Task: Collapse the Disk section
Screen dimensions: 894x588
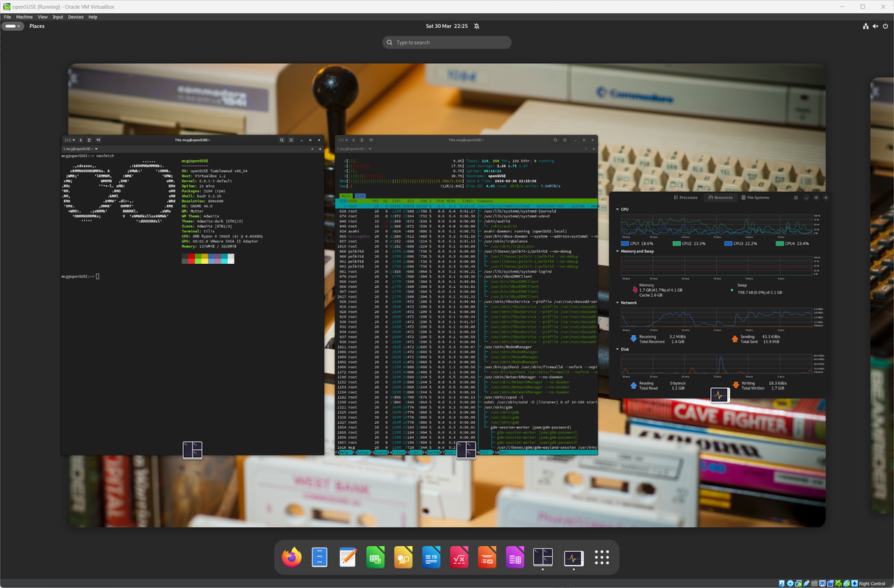Action: (x=618, y=349)
